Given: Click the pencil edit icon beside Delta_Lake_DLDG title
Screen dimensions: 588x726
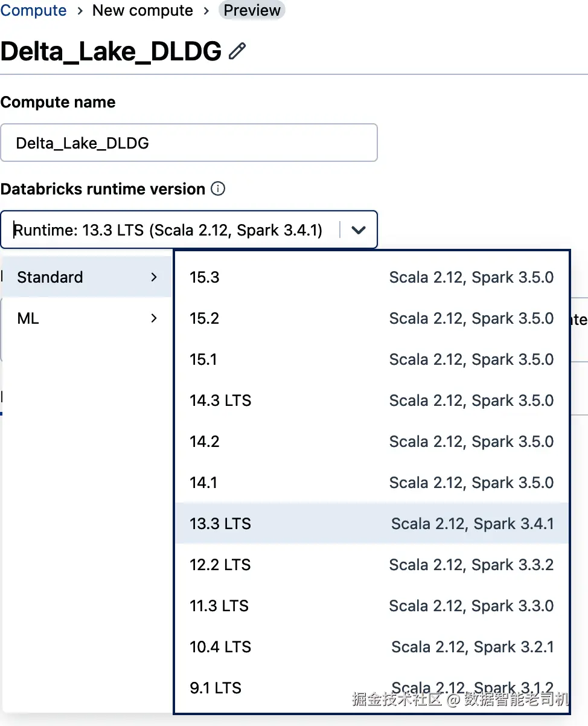Looking at the screenshot, I should click(x=237, y=51).
